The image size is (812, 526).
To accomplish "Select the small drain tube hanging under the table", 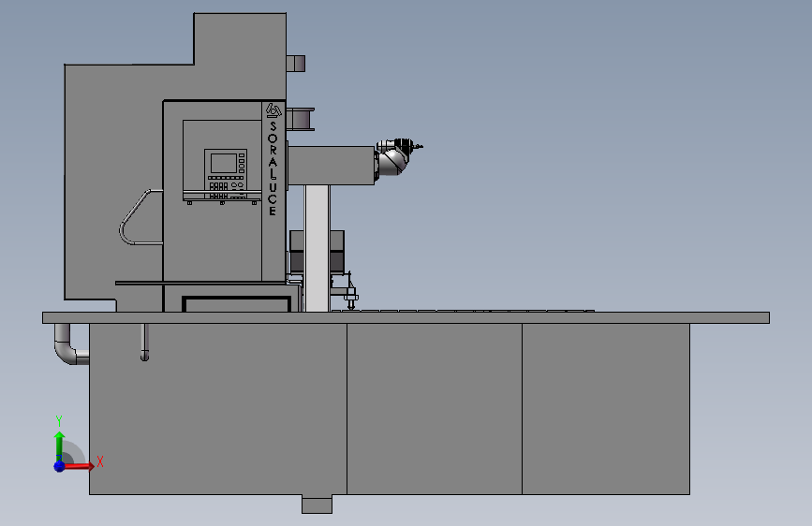I will (144, 342).
